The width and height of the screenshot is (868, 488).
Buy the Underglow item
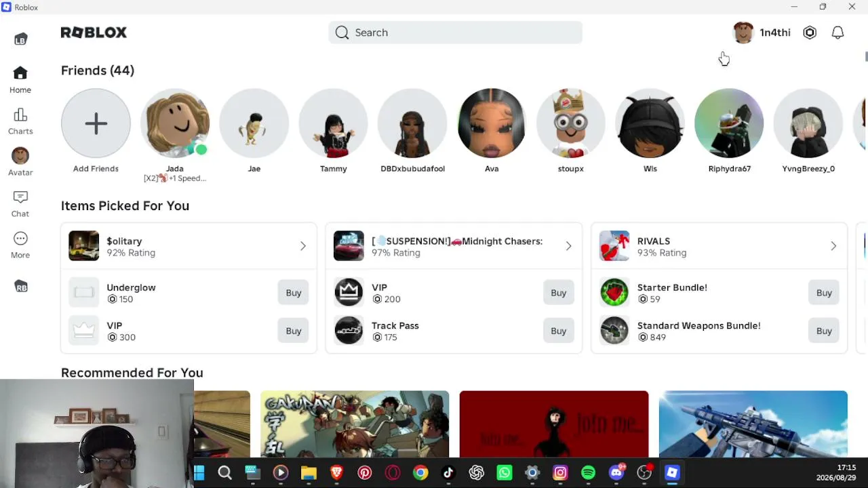[294, 293]
